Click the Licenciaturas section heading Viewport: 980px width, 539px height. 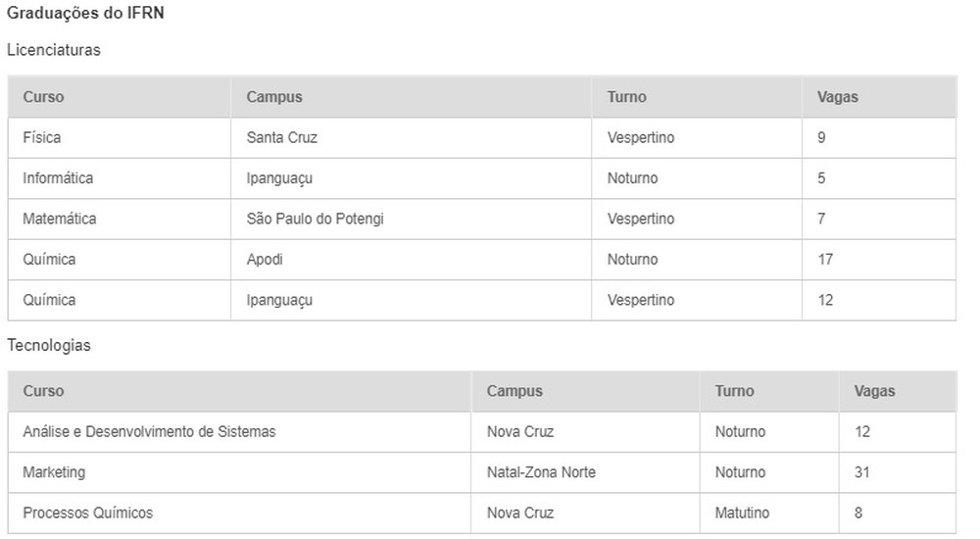point(54,50)
